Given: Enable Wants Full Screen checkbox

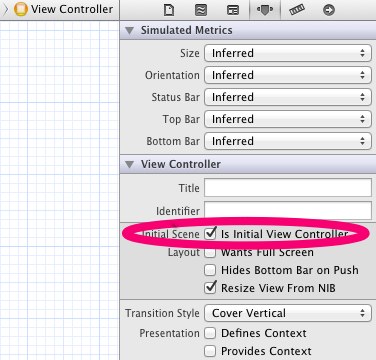Looking at the screenshot, I should pos(210,252).
